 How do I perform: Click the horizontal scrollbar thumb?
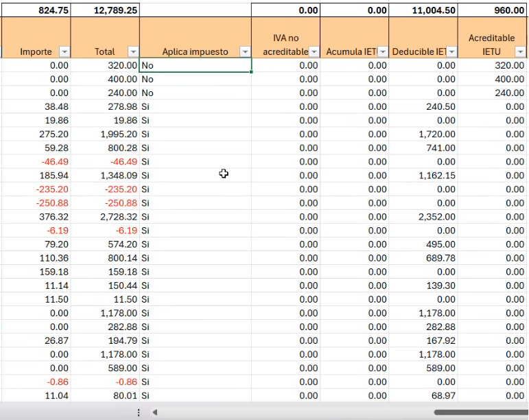coord(480,412)
